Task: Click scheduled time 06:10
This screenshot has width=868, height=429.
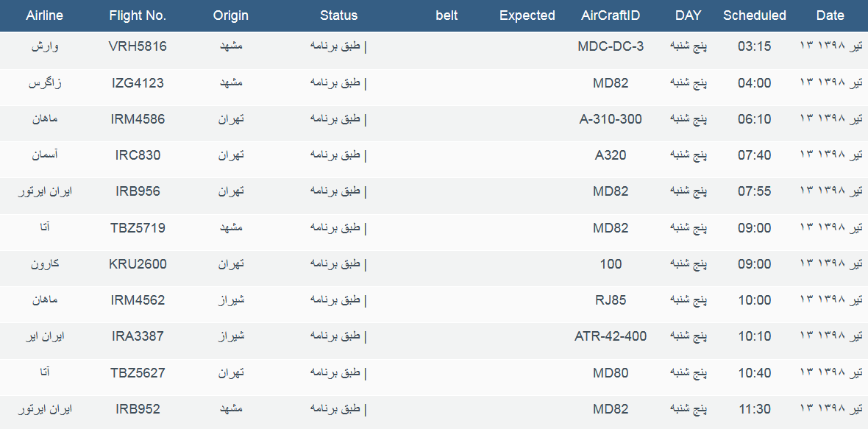Action: tap(755, 119)
